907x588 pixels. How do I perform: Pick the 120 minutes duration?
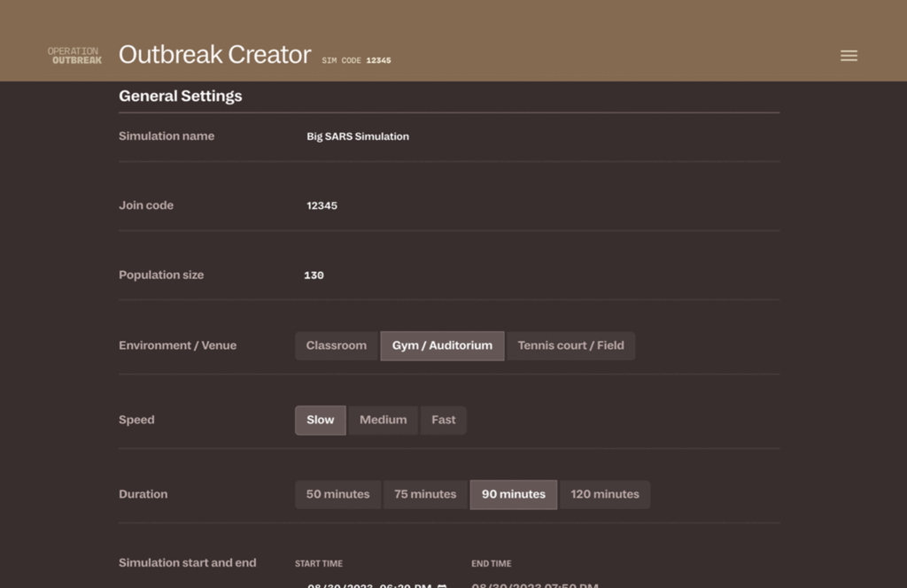tap(604, 494)
